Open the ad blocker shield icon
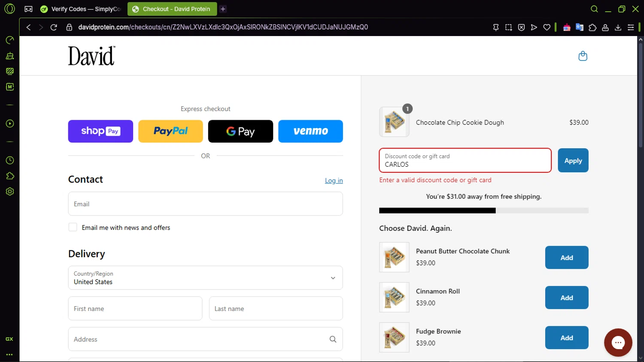Image resolution: width=644 pixels, height=362 pixels. (521, 27)
